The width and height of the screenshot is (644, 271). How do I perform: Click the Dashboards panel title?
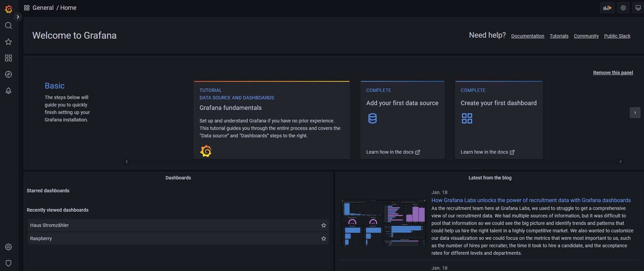178,178
